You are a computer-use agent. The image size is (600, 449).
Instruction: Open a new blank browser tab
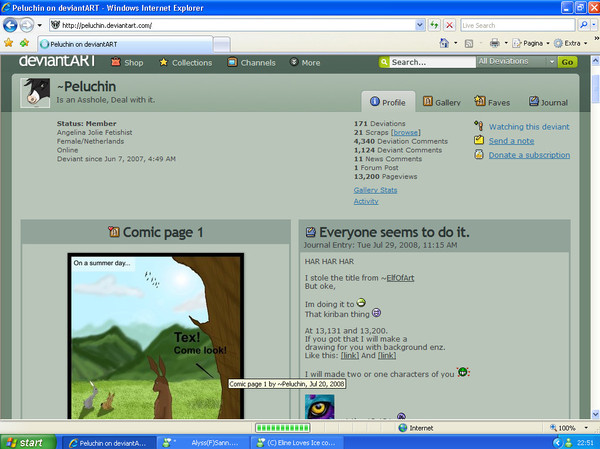(x=222, y=44)
